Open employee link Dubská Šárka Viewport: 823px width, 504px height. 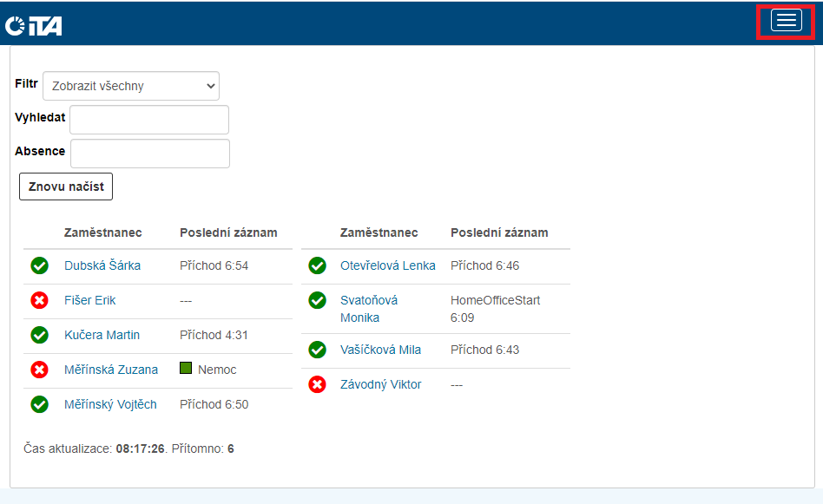(102, 265)
